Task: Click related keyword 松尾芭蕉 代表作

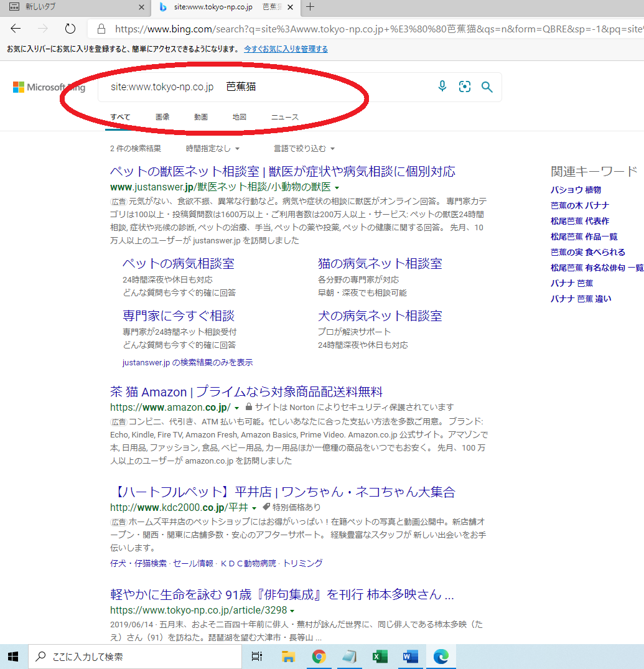Action: coord(580,221)
